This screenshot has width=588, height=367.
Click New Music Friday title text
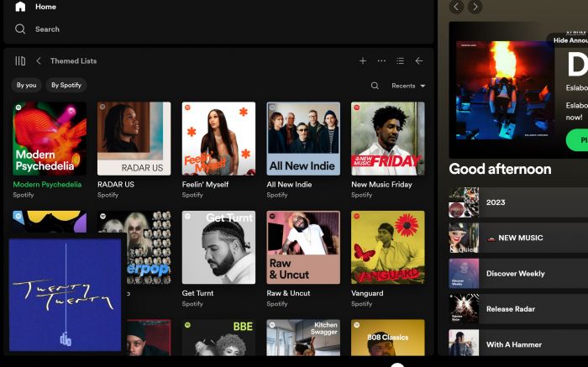tap(381, 185)
